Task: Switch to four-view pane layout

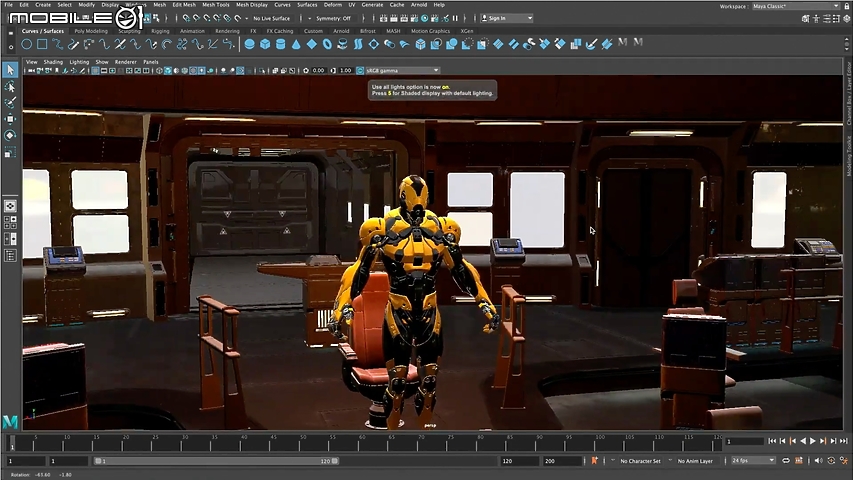Action: [x=10, y=222]
